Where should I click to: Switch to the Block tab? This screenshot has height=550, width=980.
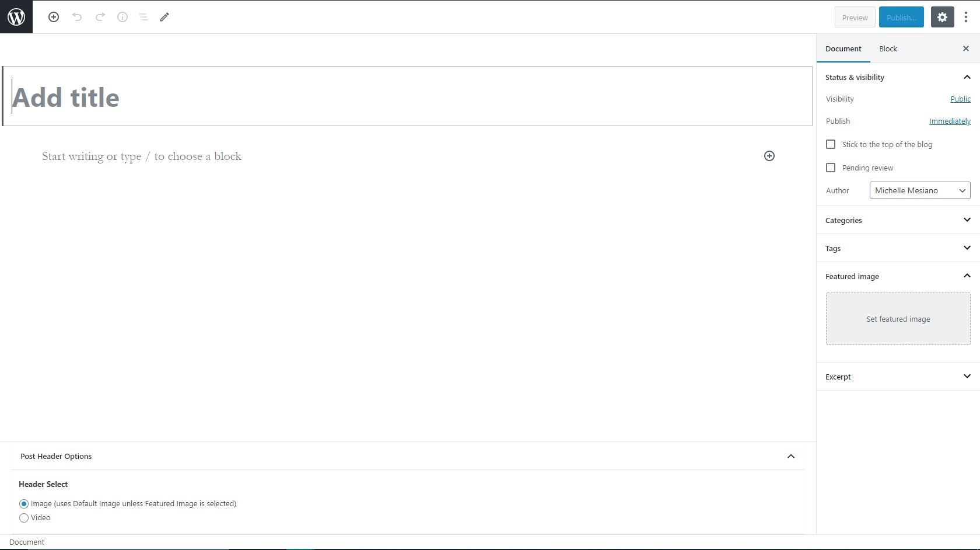[888, 48]
